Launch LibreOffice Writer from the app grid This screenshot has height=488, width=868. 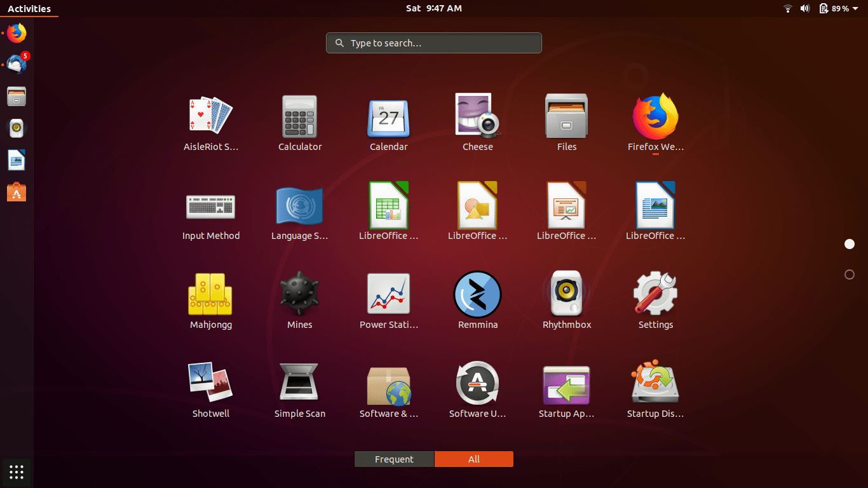(656, 212)
